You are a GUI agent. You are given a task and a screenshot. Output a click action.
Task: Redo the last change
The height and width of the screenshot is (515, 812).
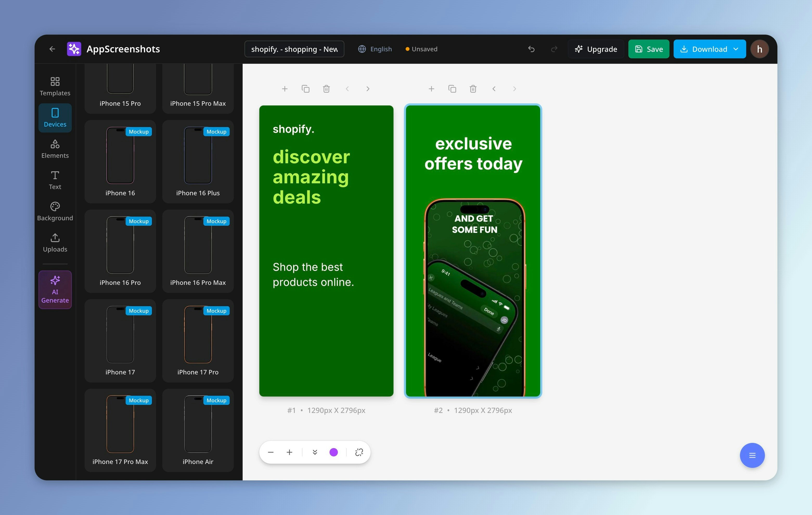click(554, 49)
